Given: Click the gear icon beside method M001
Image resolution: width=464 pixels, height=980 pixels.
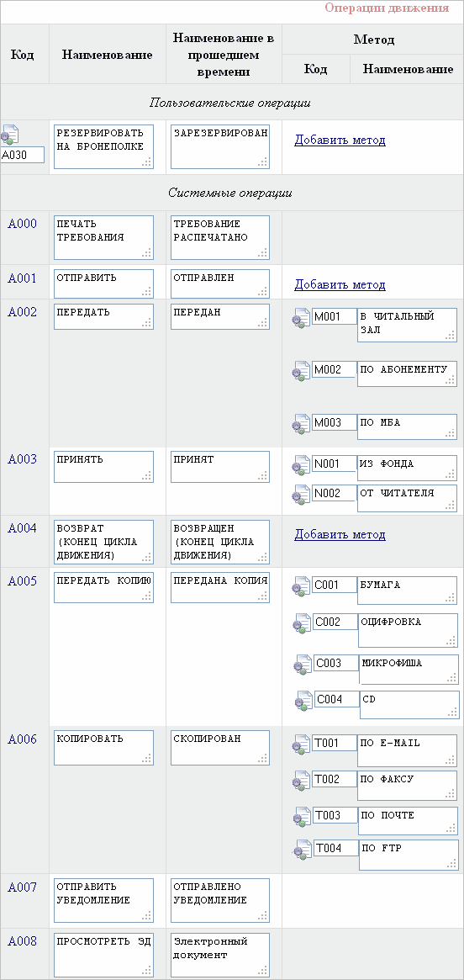Looking at the screenshot, I should coord(302,319).
